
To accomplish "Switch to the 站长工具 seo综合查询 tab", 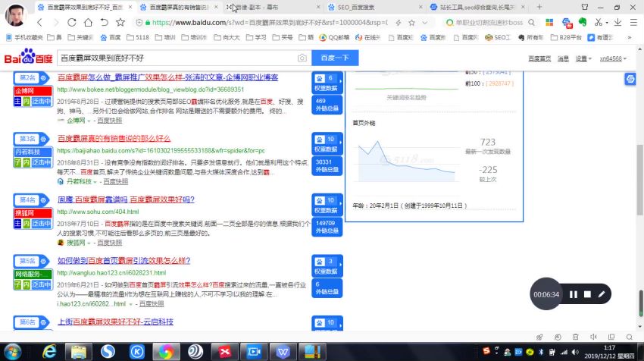I will (477, 7).
